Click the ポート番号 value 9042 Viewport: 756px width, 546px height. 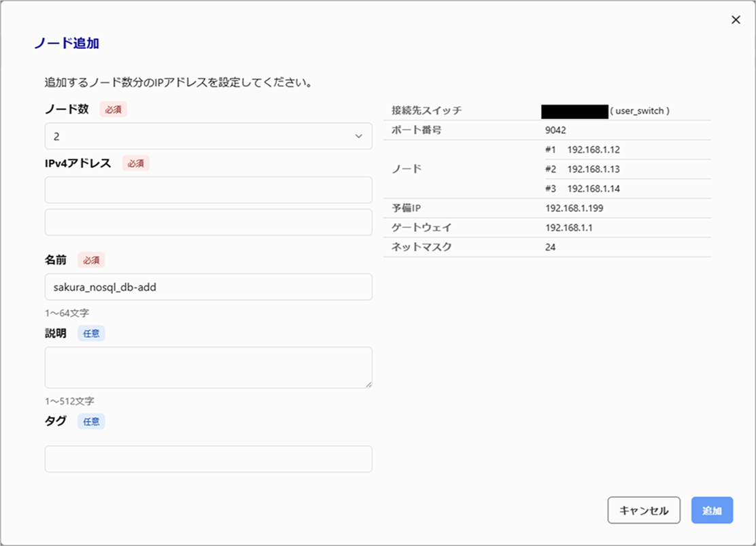(555, 130)
